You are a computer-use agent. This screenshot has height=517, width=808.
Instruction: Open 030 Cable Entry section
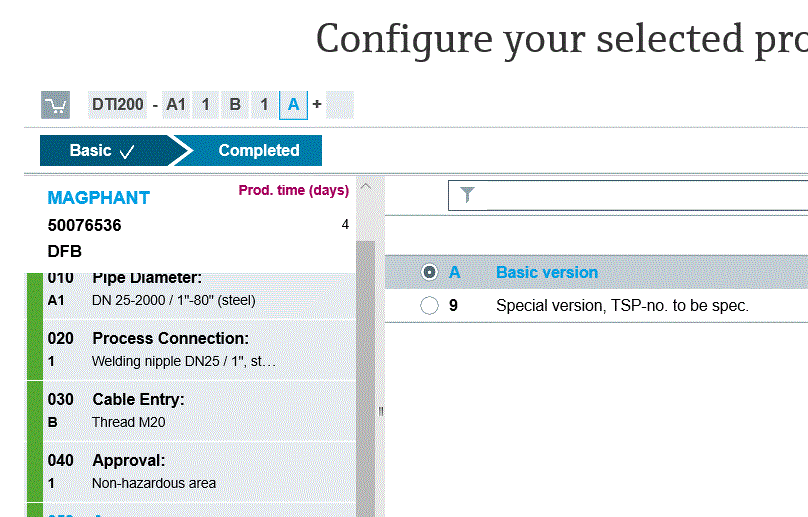point(199,411)
